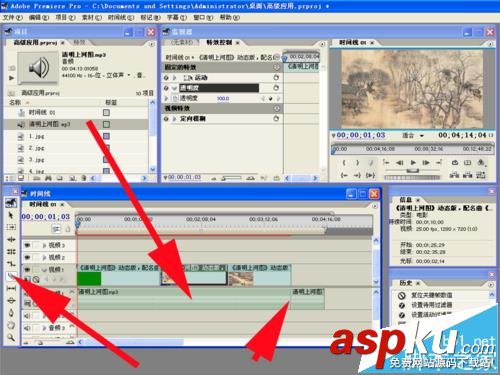
Task: Click the shuttle slider in monitor
Action: pos(413,171)
